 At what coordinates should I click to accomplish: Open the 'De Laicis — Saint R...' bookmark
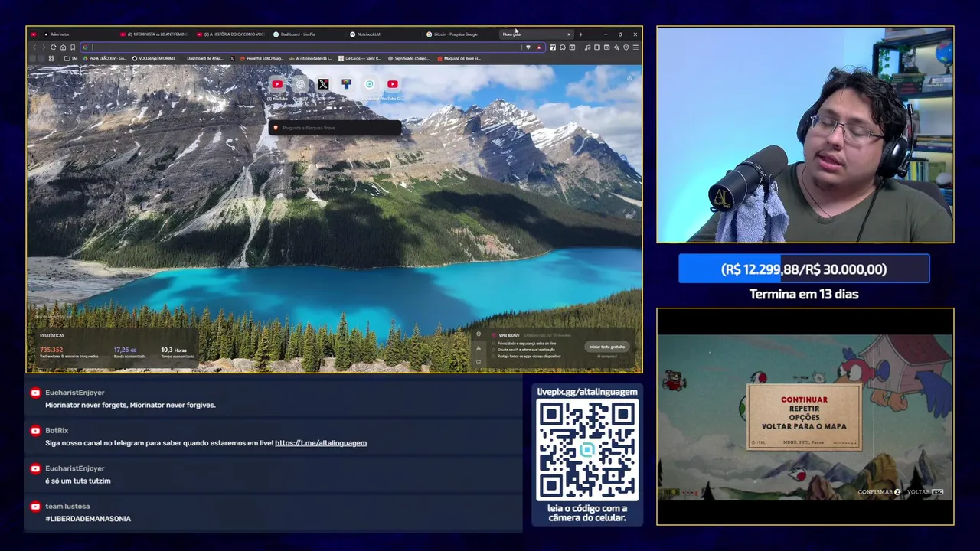[x=360, y=58]
